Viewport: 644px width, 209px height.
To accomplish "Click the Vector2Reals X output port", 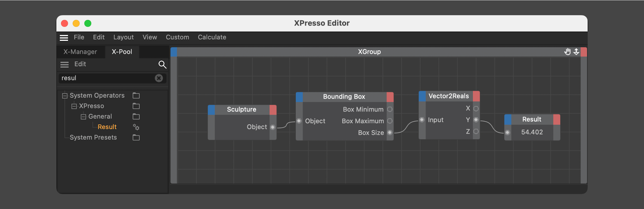I will point(476,108).
